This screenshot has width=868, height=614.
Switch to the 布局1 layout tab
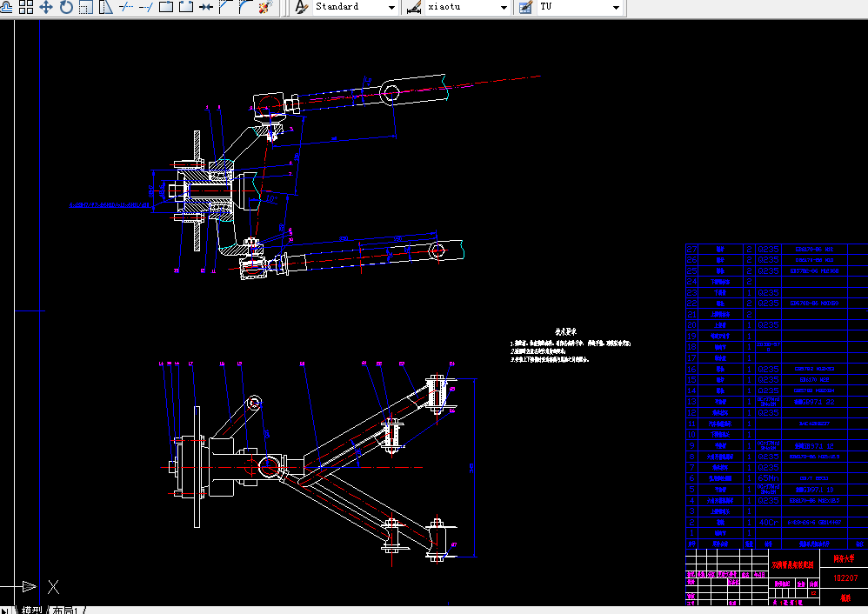click(65, 610)
